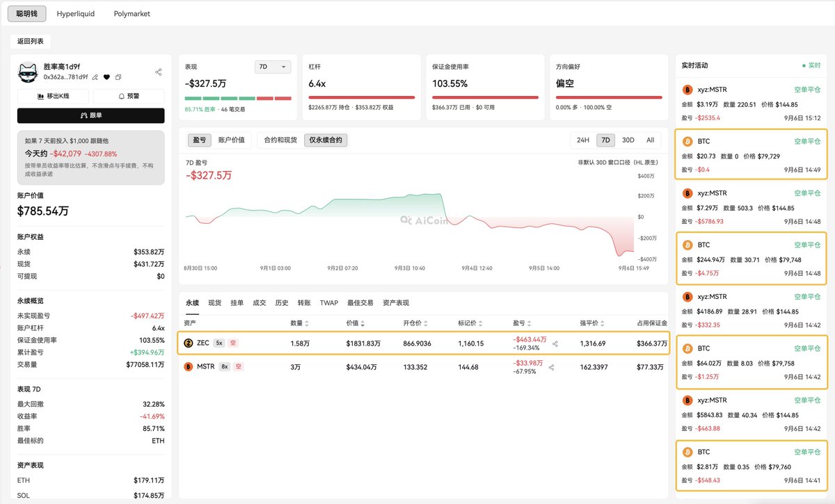Sort positions by the 开仓价 column arrows
The image size is (835, 504).
pos(425,323)
